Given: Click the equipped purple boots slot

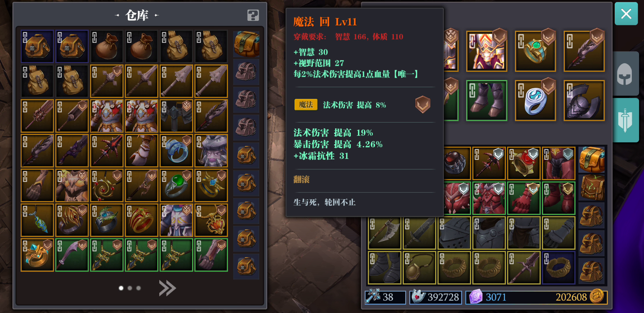Looking at the screenshot, I should click(486, 100).
